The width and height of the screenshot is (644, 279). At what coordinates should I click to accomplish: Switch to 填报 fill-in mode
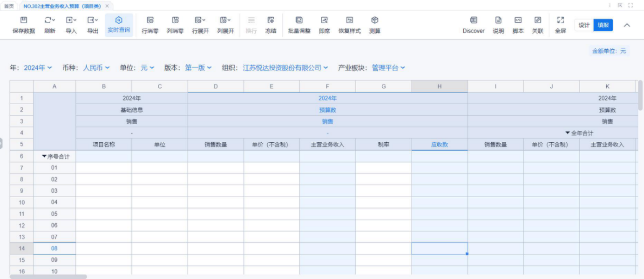tap(603, 25)
